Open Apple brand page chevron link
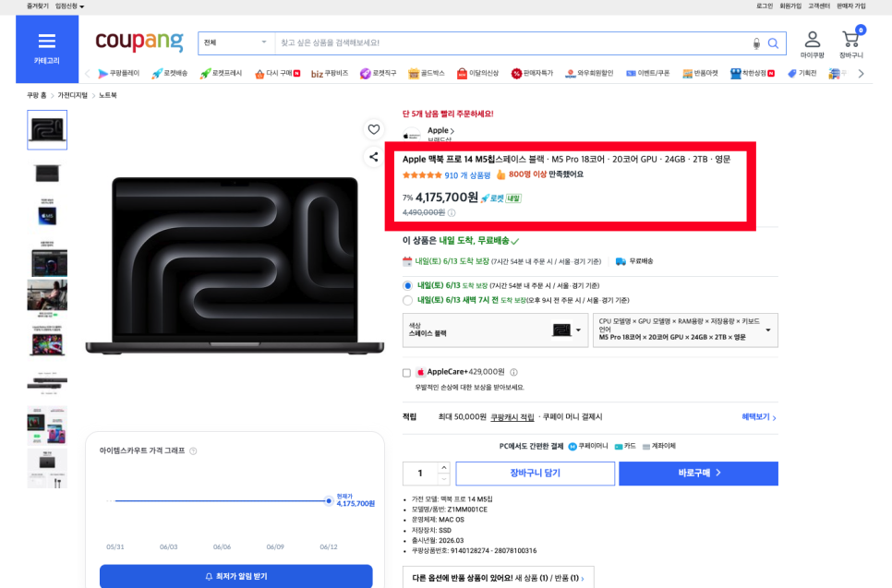Viewport: 892px width, 588px height. coord(440,131)
